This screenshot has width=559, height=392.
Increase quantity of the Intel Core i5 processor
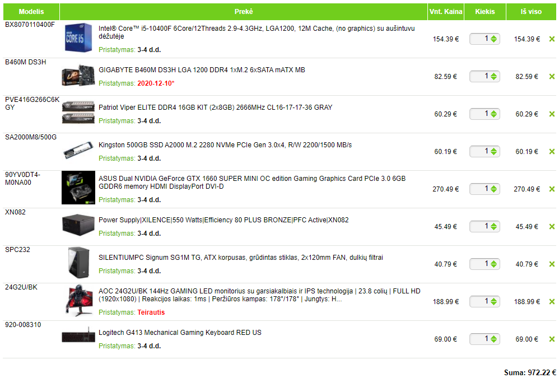click(x=493, y=37)
